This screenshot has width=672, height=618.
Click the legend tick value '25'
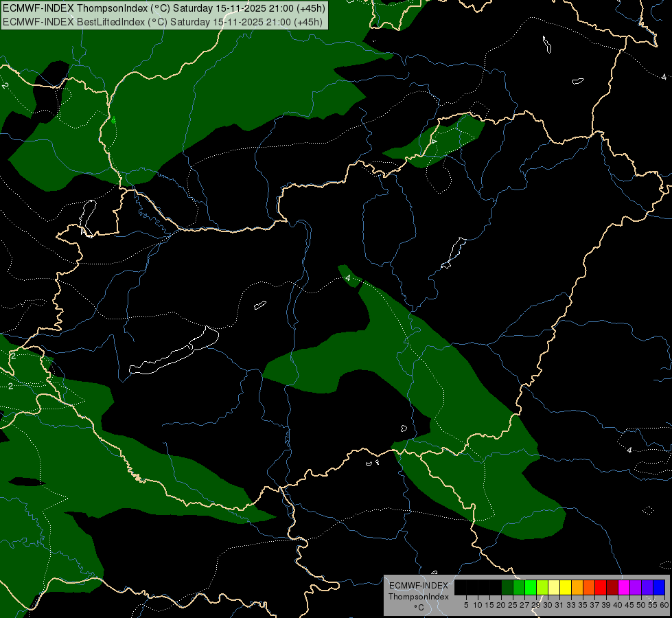coord(513,605)
